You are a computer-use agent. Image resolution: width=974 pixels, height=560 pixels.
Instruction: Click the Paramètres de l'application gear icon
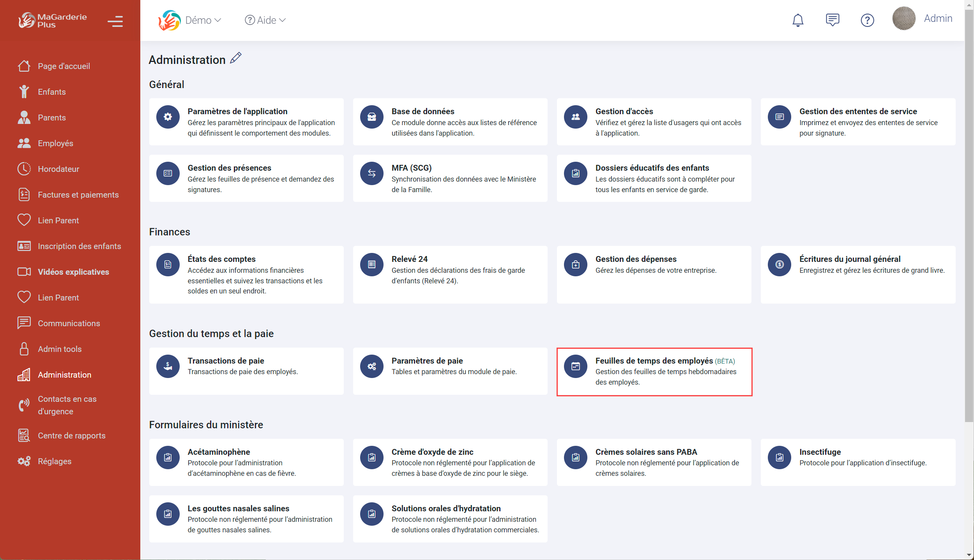(x=168, y=117)
